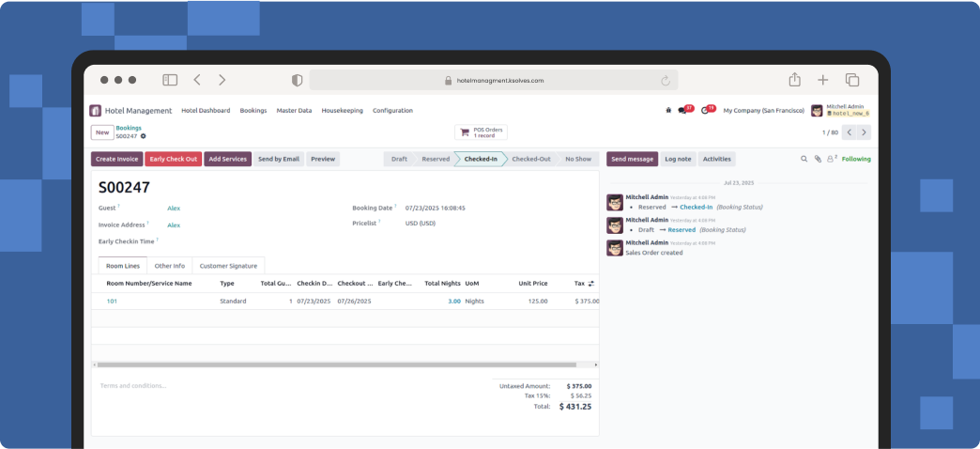Click the debug bug icon in navbar
The width and height of the screenshot is (980, 449).
668,110
